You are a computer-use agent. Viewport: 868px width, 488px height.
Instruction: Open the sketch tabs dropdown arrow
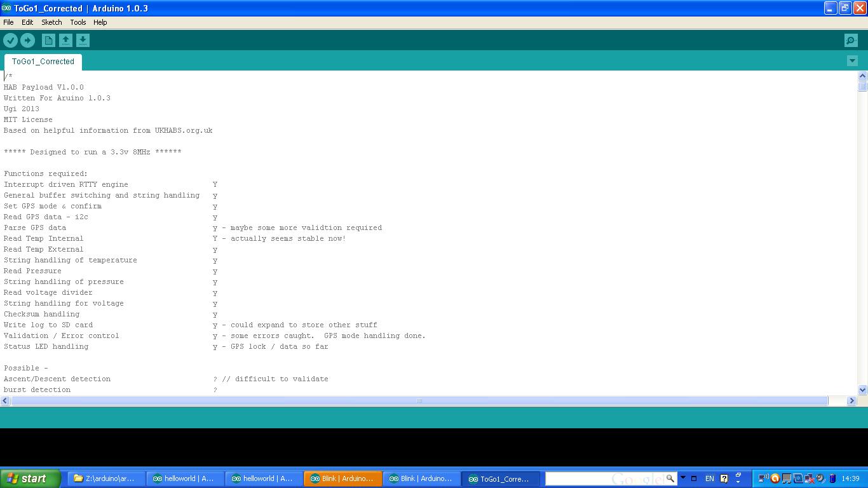click(852, 60)
